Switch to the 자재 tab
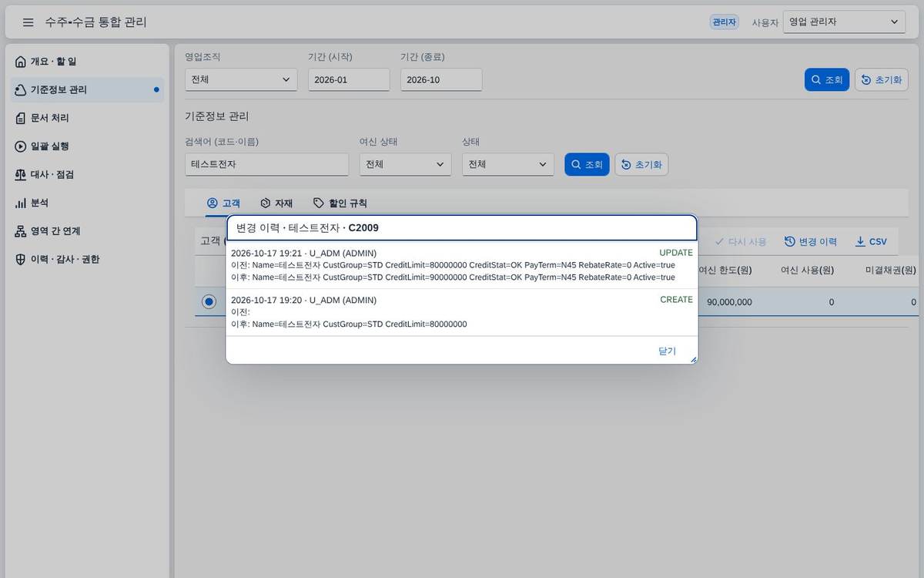Screen dimensions: 924x578 [276, 203]
